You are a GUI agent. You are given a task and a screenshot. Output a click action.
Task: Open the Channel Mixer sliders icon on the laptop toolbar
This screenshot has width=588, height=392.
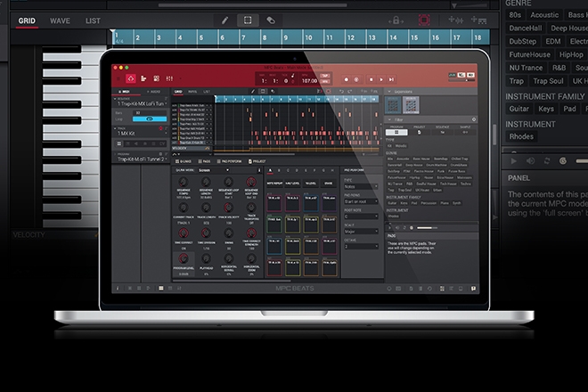coord(169,78)
